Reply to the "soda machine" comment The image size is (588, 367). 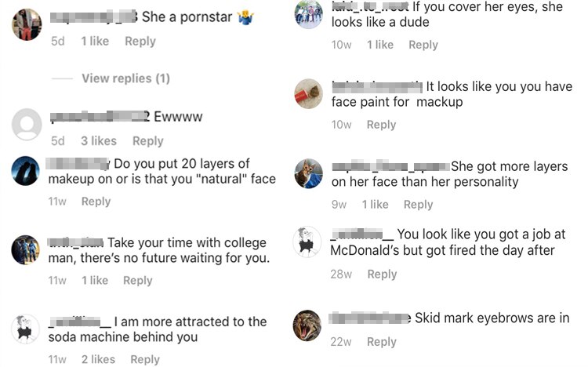pyautogui.click(x=145, y=359)
